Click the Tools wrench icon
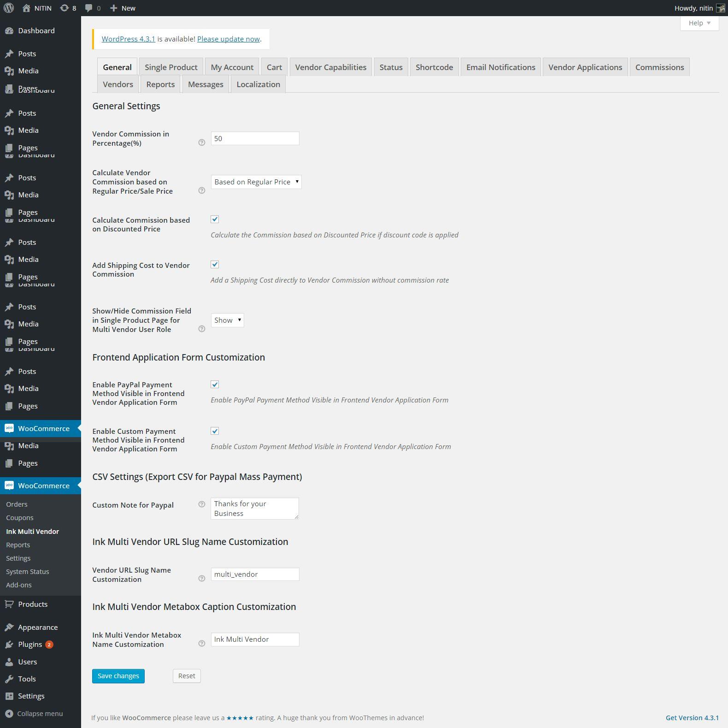This screenshot has width=728, height=728. point(9,679)
